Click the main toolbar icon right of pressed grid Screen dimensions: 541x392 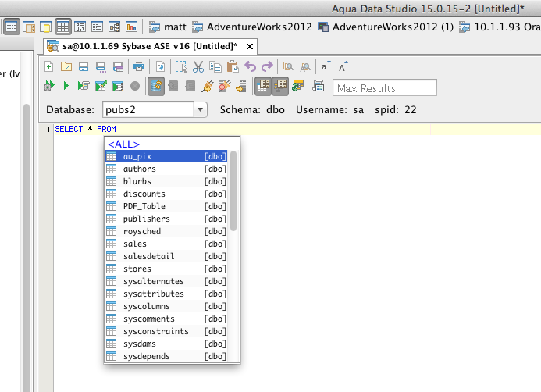(x=80, y=27)
